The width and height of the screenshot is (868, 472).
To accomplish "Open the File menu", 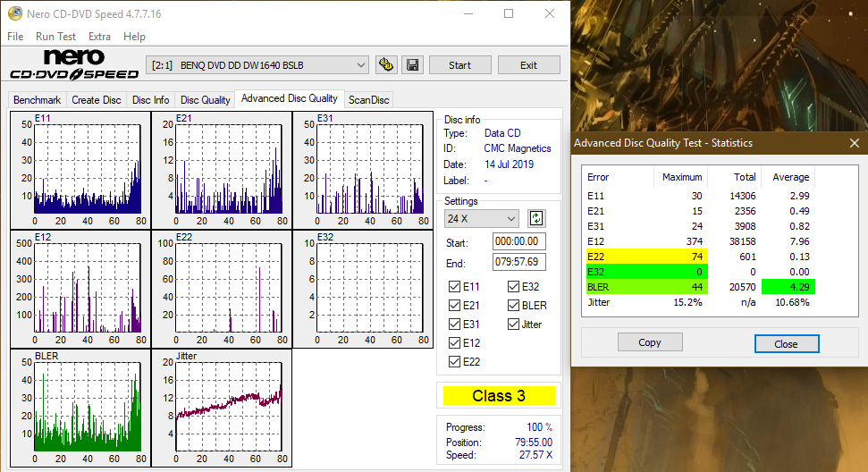I will click(15, 37).
